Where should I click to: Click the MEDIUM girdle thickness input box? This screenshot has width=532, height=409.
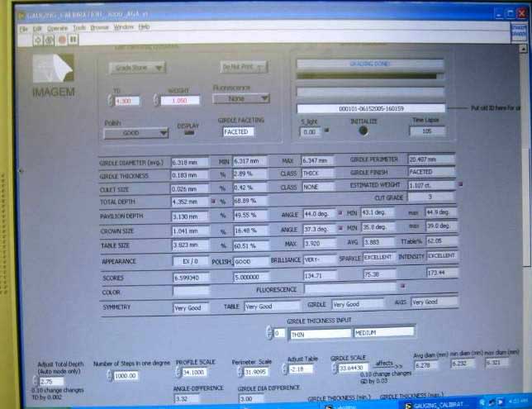pos(384,333)
